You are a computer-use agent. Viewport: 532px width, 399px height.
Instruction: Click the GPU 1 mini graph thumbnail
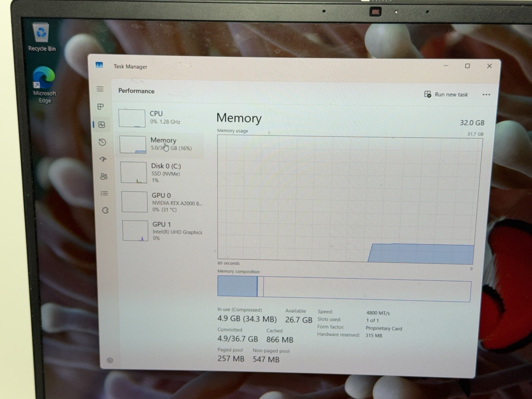pyautogui.click(x=135, y=230)
